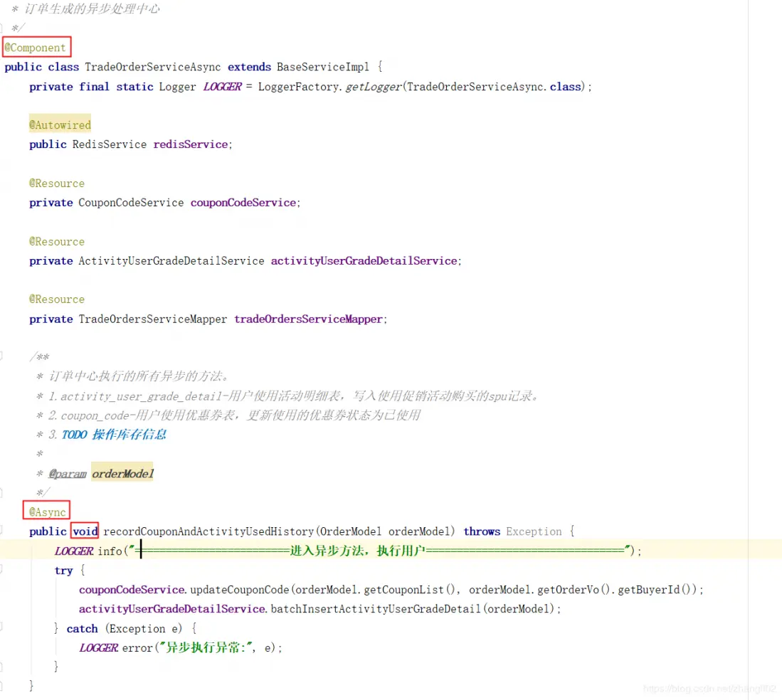The width and height of the screenshot is (782, 700).
Task: Select the BaseServiceImpl superclass name
Action: click(x=322, y=67)
